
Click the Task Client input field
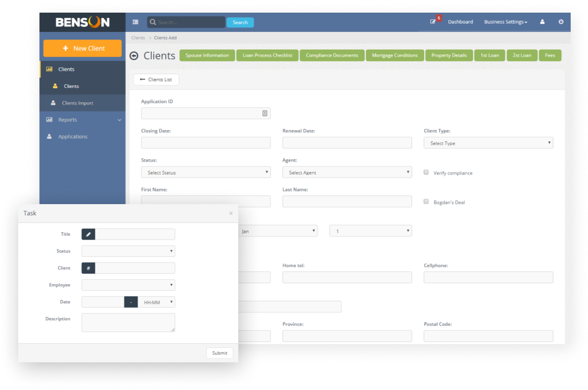coord(135,268)
